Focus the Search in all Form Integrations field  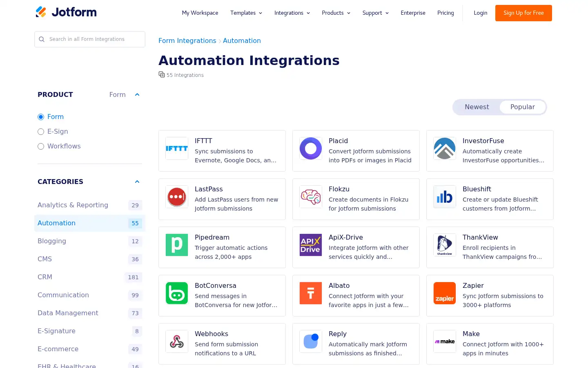point(90,39)
